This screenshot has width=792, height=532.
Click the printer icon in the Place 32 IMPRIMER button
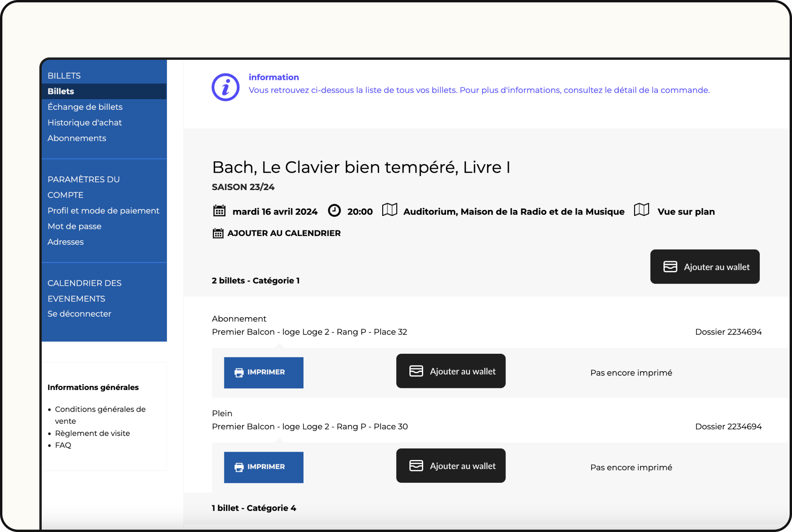[239, 373]
